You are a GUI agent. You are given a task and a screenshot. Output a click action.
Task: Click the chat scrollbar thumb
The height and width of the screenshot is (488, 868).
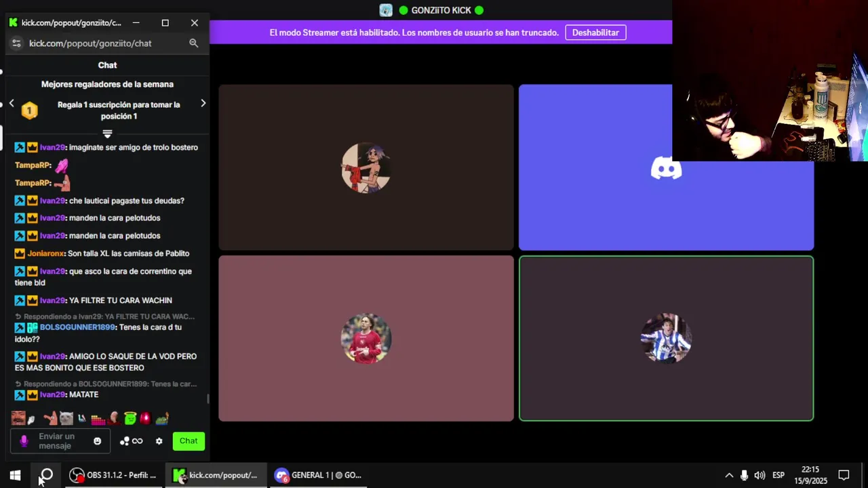[208, 399]
